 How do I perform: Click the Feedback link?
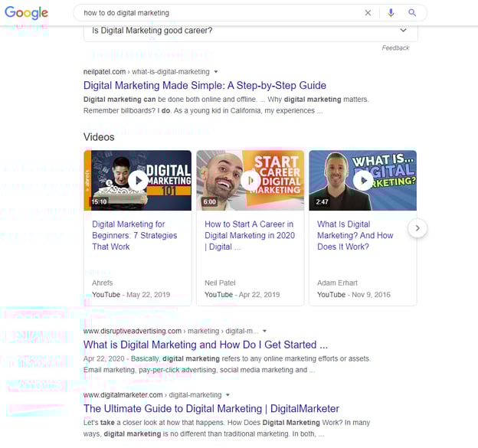tap(395, 47)
